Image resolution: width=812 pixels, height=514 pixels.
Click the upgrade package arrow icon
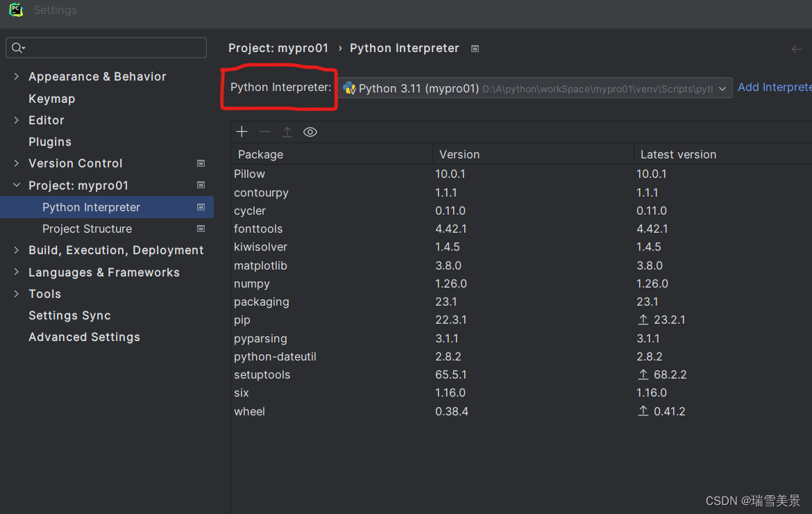[x=287, y=131]
